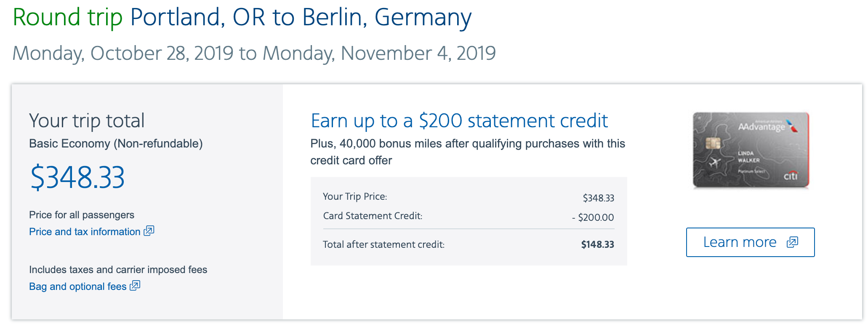Click the Basic Economy (Non-refundable) text
Viewport: 868px width, 327px height.
click(x=116, y=144)
